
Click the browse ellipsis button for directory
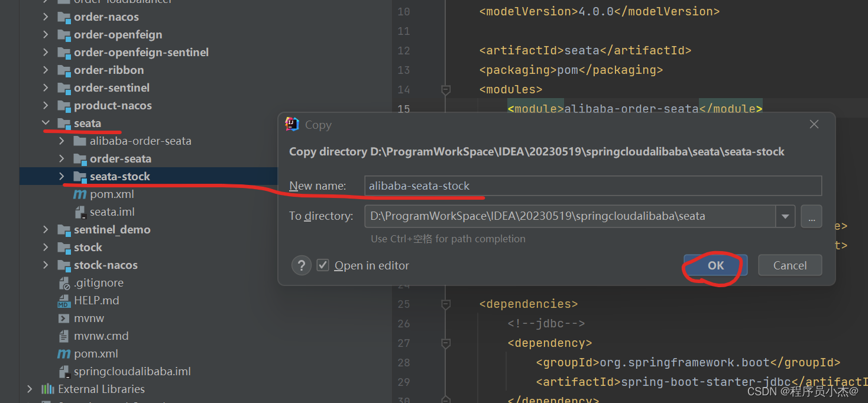[811, 216]
